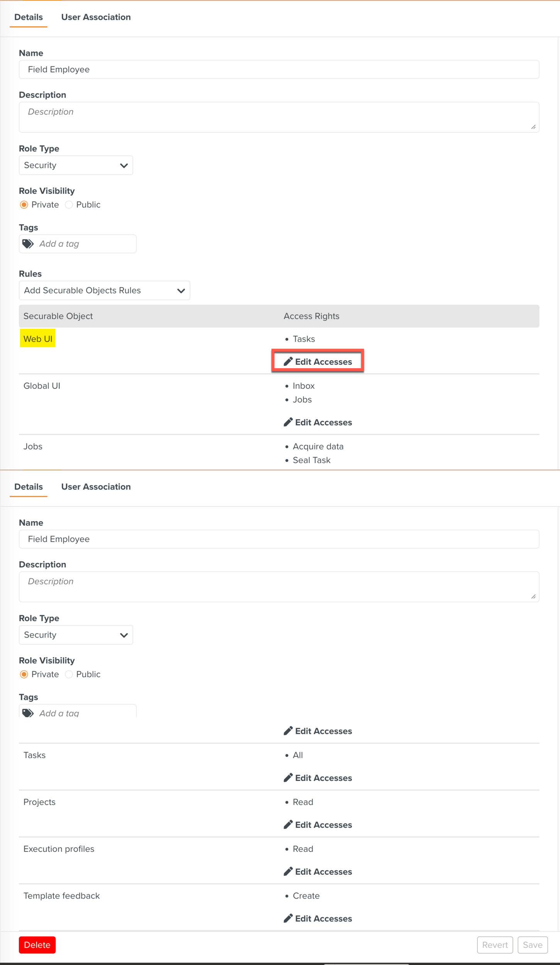
Task: Open the Details tab in the lower panel
Action: point(29,486)
